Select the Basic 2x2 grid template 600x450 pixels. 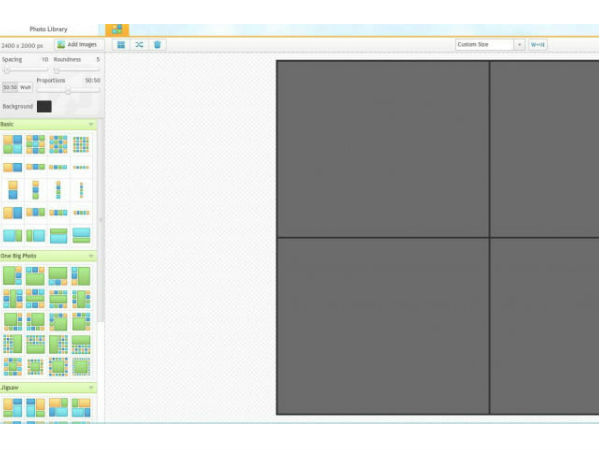(13, 144)
